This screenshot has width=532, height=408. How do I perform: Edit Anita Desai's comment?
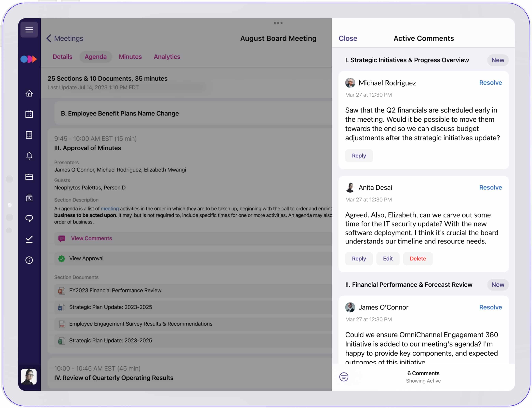388,259
